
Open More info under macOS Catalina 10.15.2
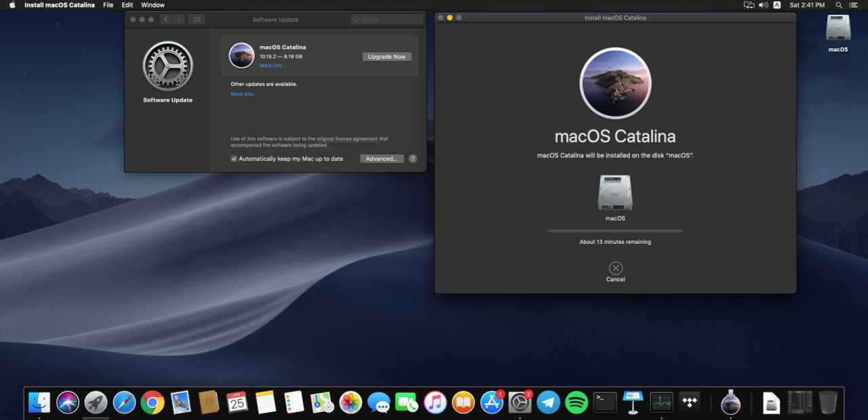(273, 66)
